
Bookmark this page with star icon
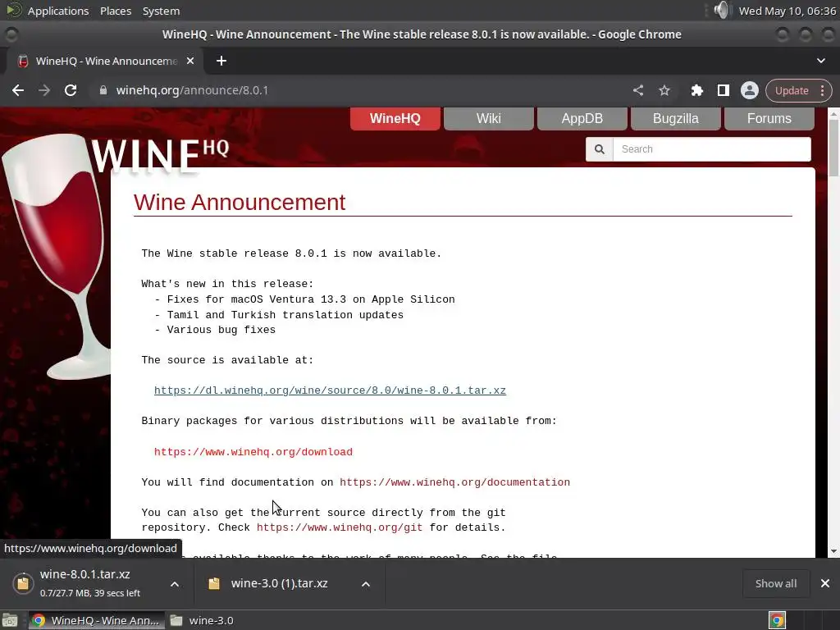point(664,90)
